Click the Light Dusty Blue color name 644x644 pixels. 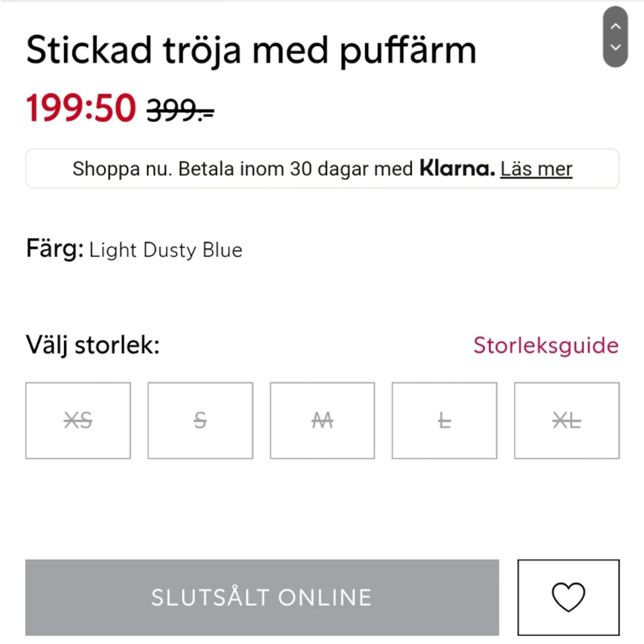(x=165, y=250)
